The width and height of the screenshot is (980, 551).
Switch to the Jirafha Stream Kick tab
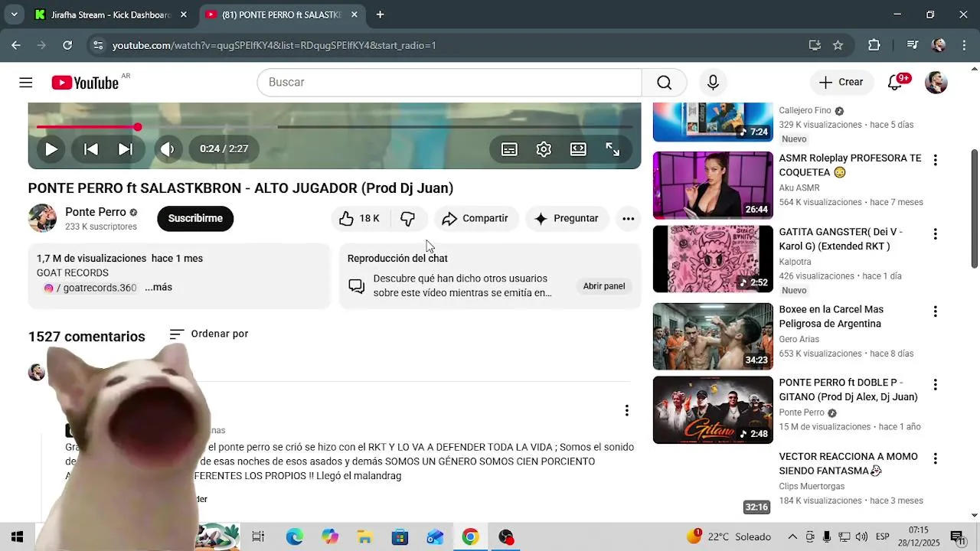pyautogui.click(x=102, y=15)
